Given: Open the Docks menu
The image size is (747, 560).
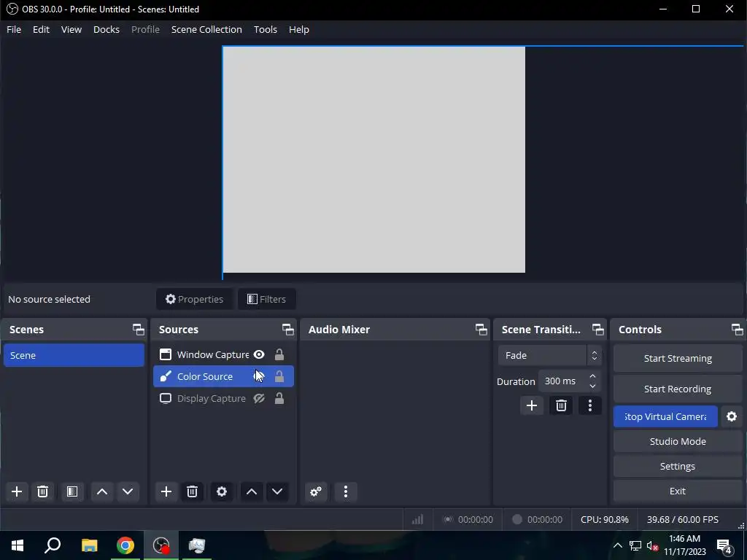Looking at the screenshot, I should 107,29.
